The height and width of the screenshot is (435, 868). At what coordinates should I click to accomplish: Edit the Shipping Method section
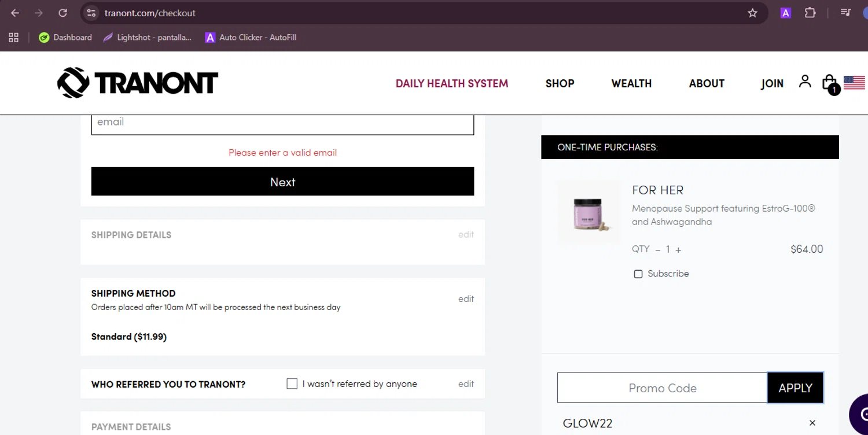pyautogui.click(x=466, y=298)
